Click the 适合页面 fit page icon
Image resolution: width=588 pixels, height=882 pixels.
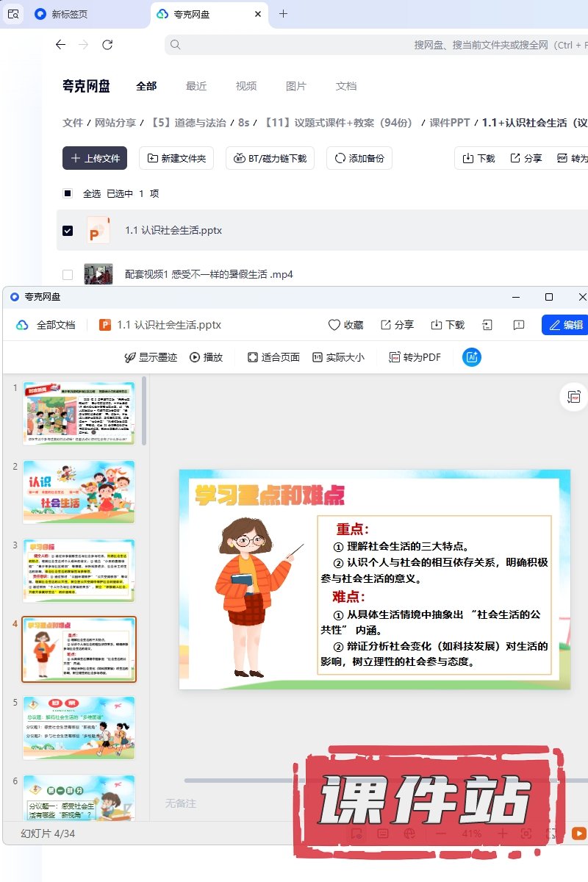pos(252,357)
